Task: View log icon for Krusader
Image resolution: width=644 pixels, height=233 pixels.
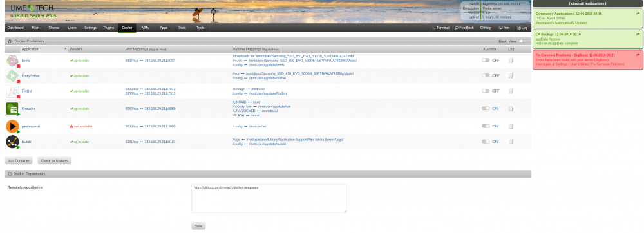Action: point(511,109)
